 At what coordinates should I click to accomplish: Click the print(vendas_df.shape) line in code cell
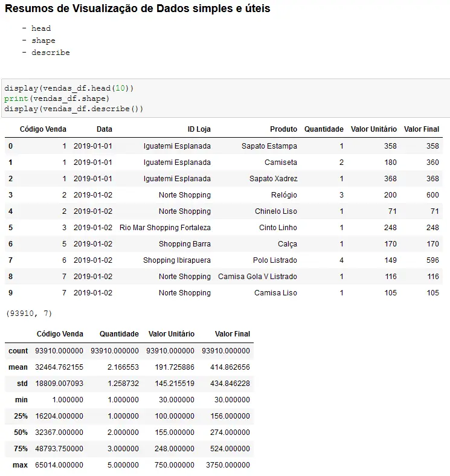click(x=57, y=98)
